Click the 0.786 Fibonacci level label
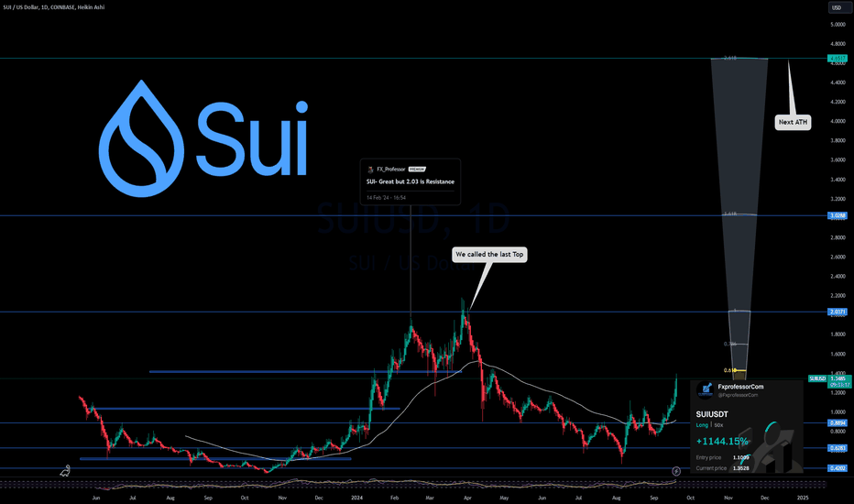 729,345
